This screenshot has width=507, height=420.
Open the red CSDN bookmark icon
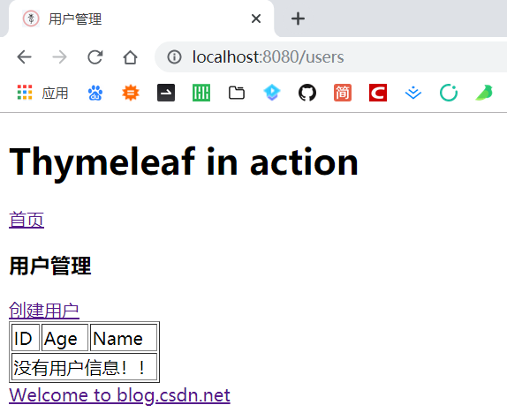point(378,93)
